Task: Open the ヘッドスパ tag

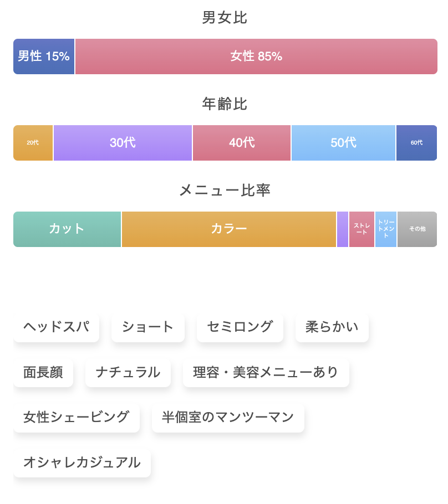Action: tap(57, 327)
